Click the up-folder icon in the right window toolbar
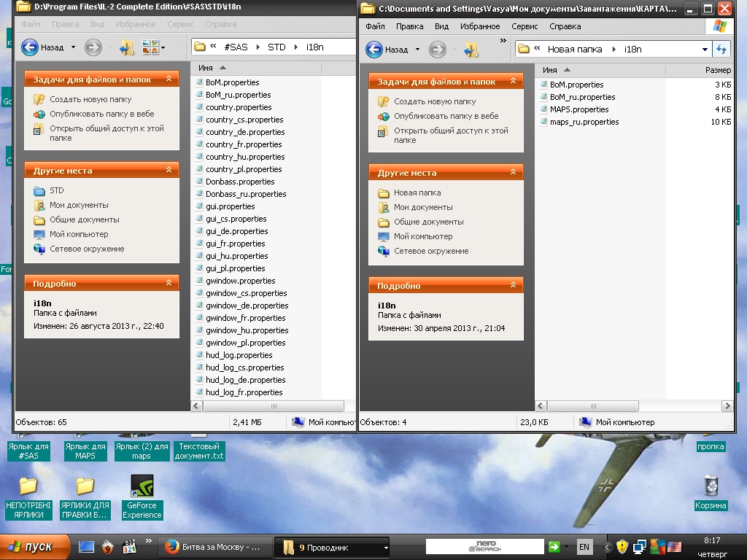747x560 pixels. tap(471, 50)
